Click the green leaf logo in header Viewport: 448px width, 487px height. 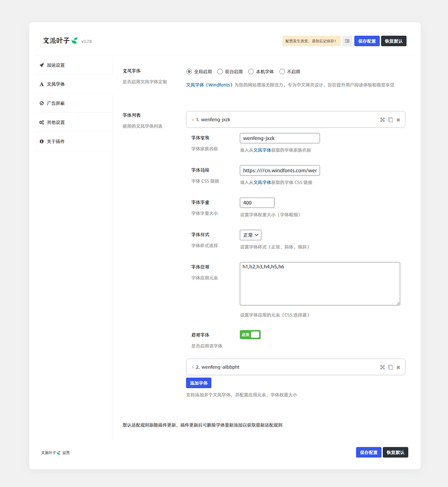tap(74, 41)
